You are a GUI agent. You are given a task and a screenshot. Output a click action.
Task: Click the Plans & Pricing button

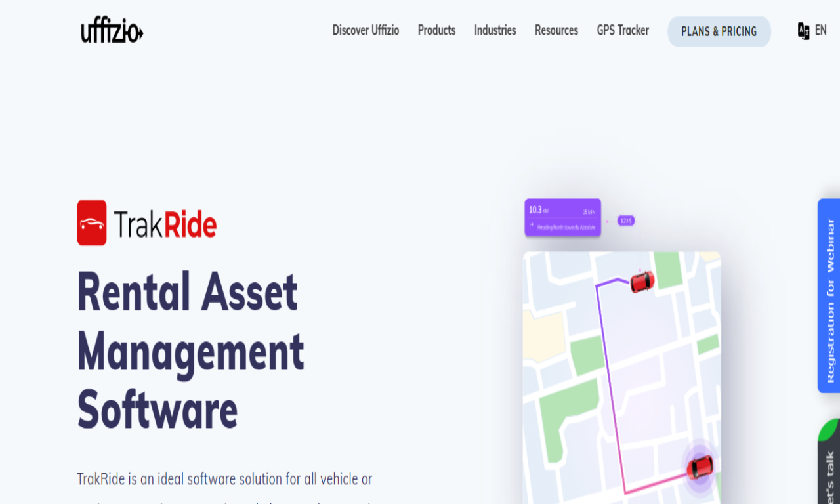pyautogui.click(x=719, y=31)
